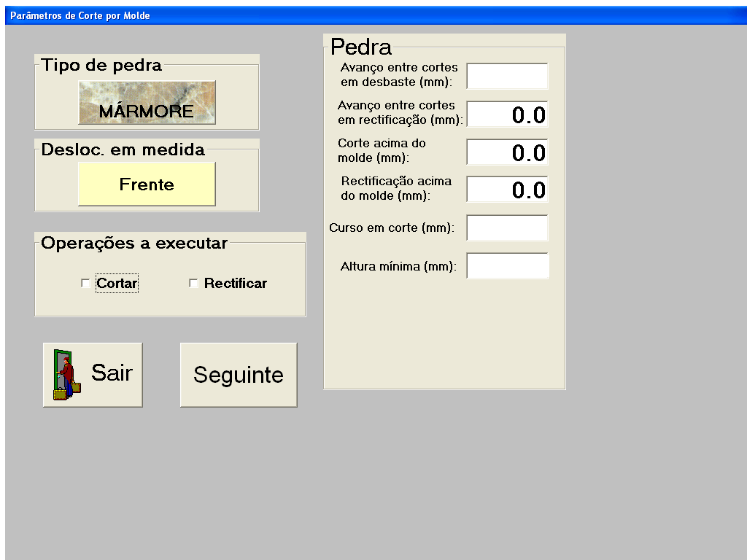Enable the Rectificar checkbox
This screenshot has height=560, width=747.
click(193, 284)
